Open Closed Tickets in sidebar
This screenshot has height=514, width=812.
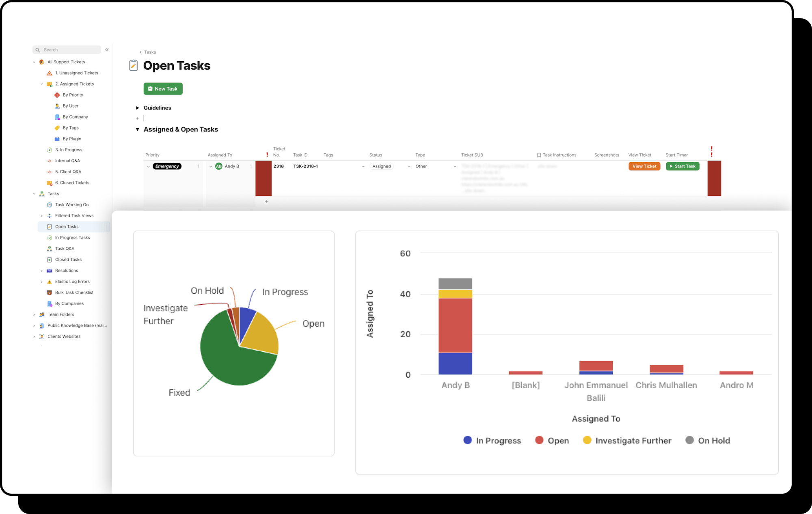click(72, 183)
